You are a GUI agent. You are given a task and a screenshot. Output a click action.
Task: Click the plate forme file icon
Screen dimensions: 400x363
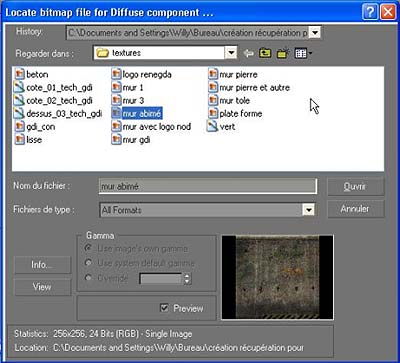tap(213, 113)
